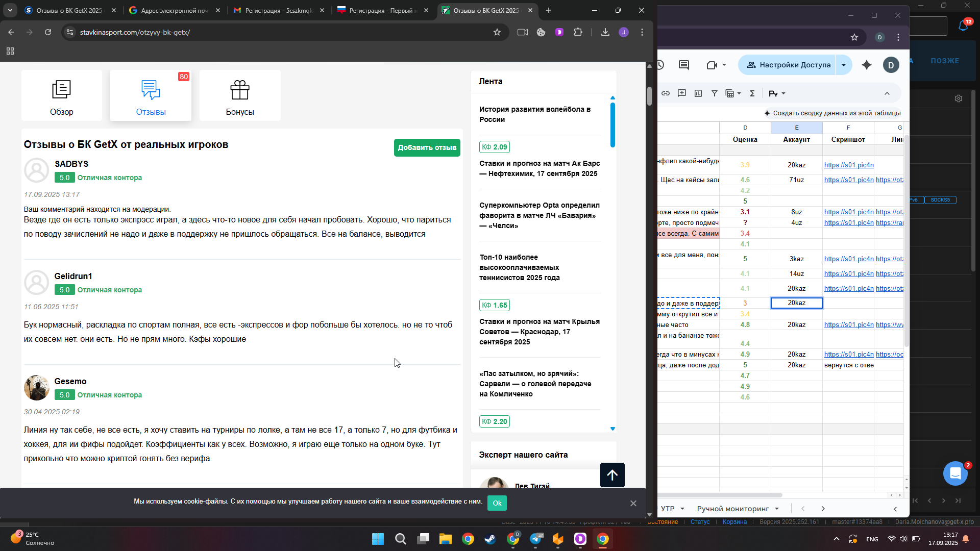980x551 pixels.
Task: Open the Sheets account avatar D
Action: pyautogui.click(x=891, y=65)
